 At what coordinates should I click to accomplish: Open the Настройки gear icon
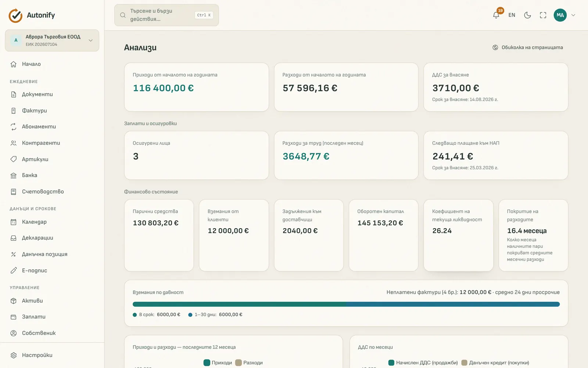tap(14, 355)
